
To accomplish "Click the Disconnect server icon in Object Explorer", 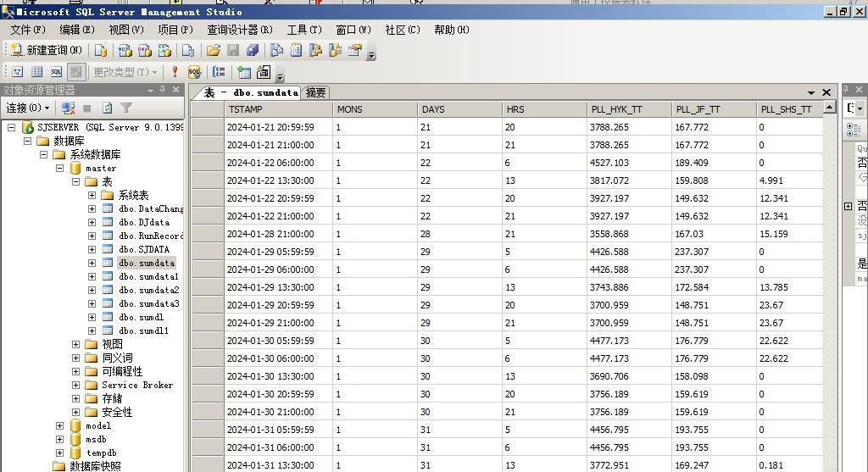I will [69, 108].
